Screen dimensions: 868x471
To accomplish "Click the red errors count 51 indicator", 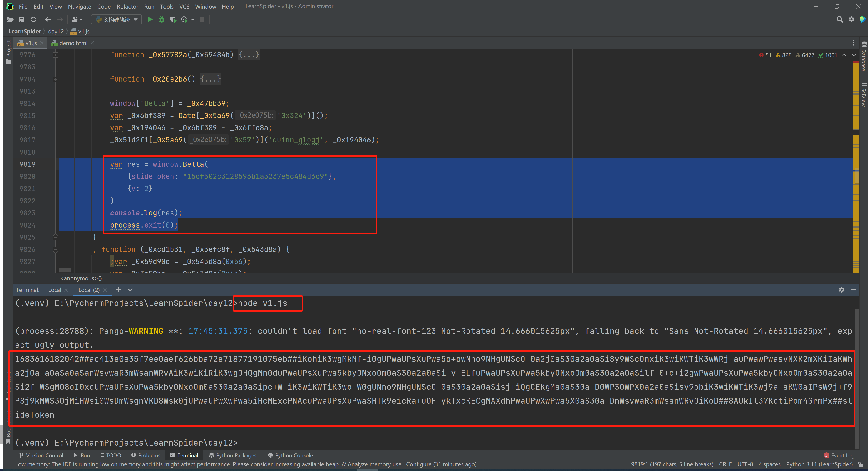I will [765, 55].
